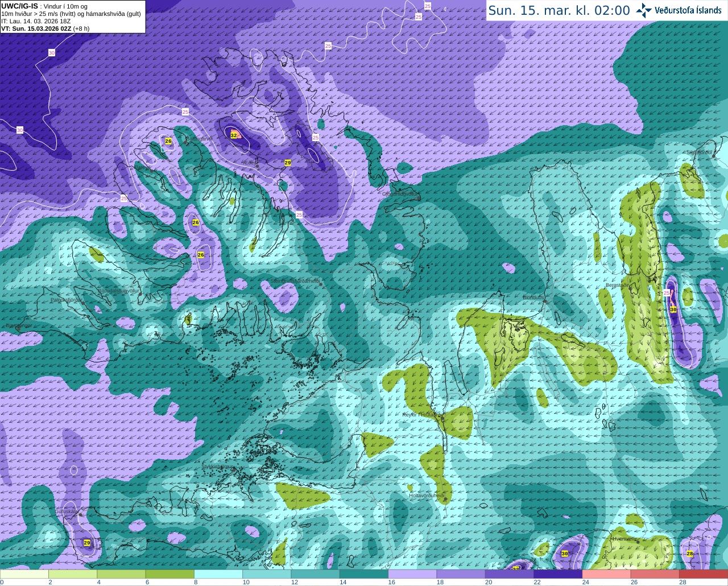Click the 'UWC/IG-IS' model title
Image resolution: width=728 pixels, height=586 pixels.
pos(19,6)
